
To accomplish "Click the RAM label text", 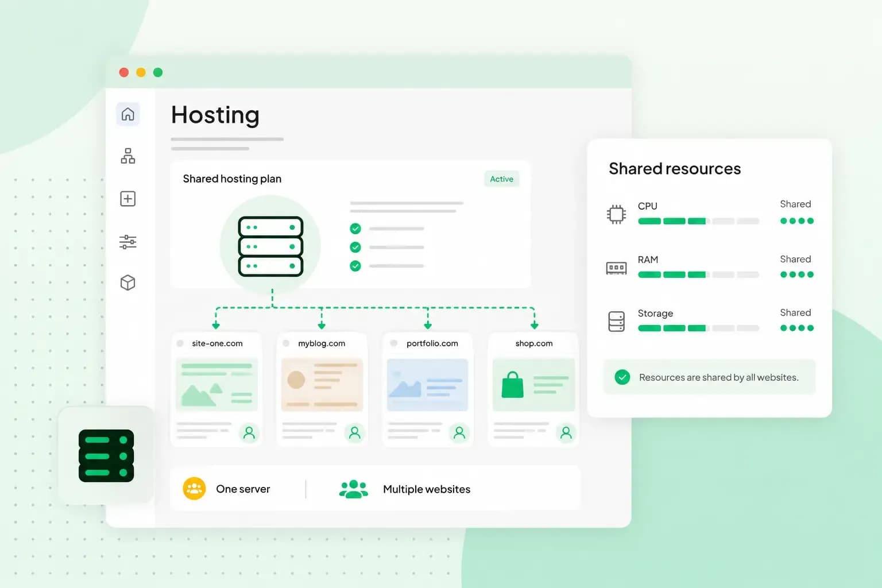I will pos(648,260).
